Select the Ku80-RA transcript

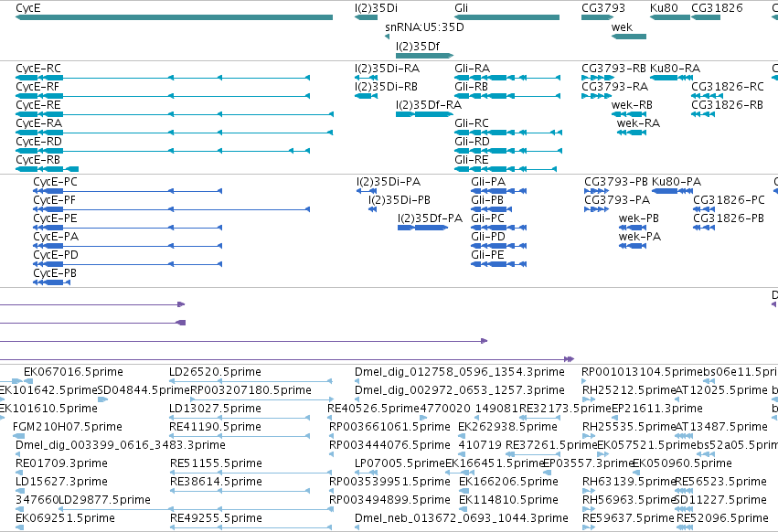point(671,78)
